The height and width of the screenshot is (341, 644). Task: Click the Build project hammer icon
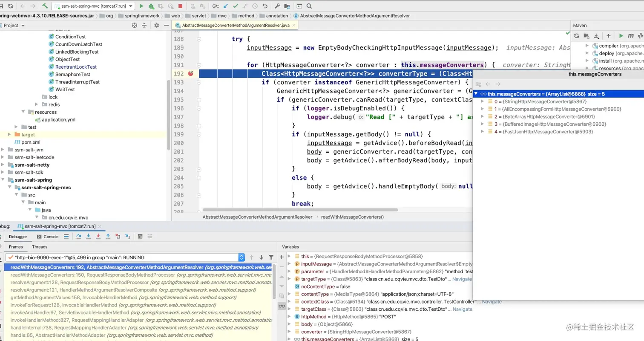pos(45,6)
